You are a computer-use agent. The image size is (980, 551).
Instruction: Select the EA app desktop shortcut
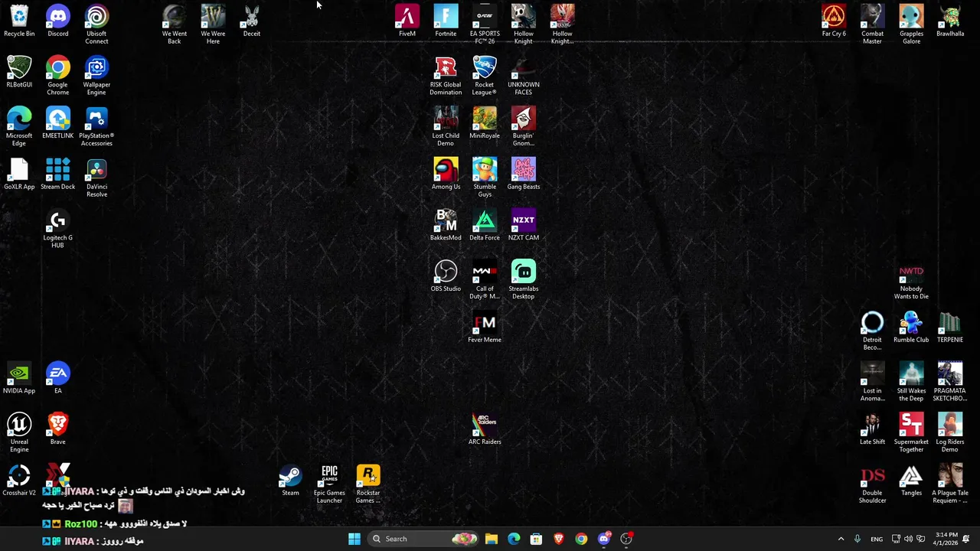pos(58,379)
